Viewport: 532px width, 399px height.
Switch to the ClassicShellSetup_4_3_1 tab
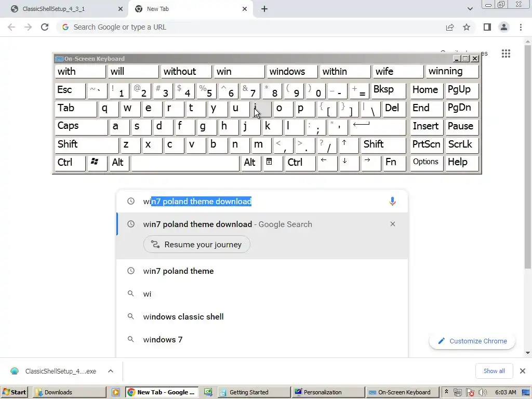pos(64,9)
